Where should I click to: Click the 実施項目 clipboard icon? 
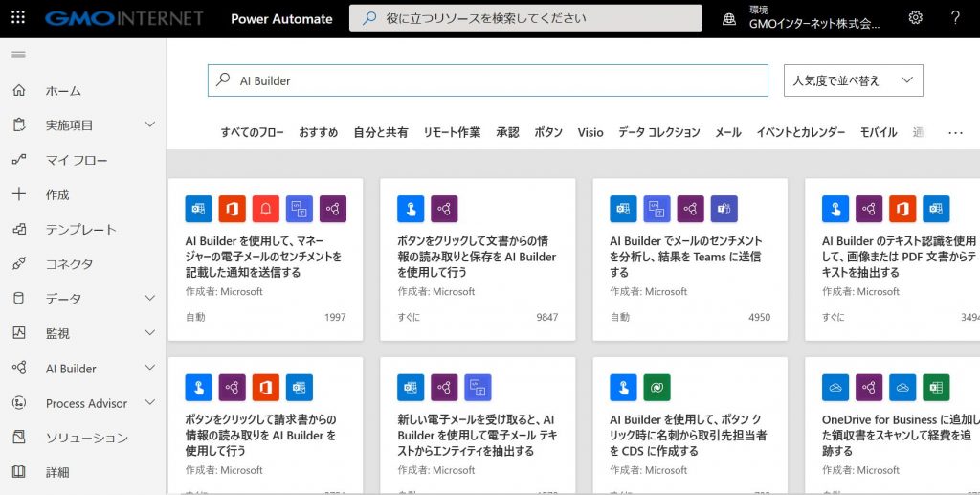tap(19, 124)
